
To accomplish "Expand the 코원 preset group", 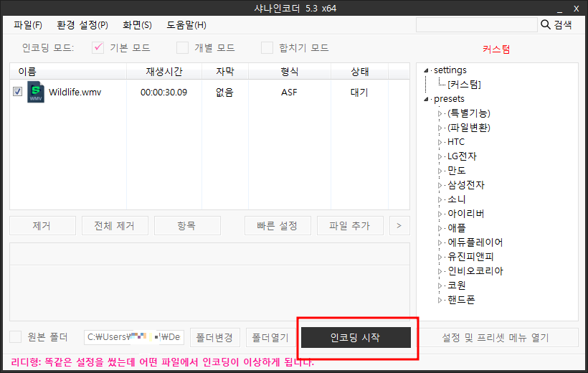I will tap(440, 285).
